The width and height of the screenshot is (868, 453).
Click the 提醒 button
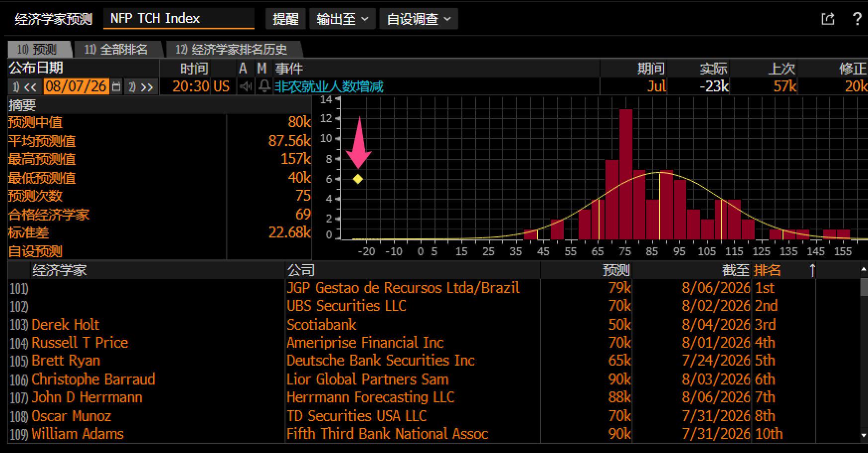(x=285, y=19)
